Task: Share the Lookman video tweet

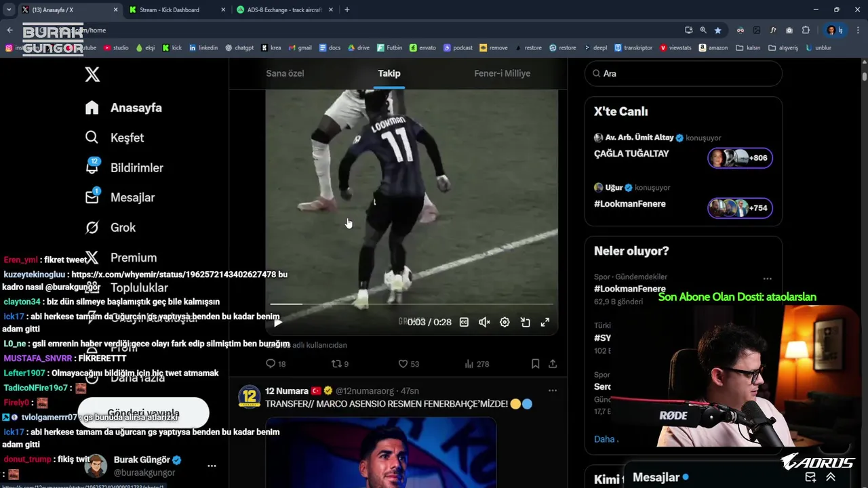Action: point(553,364)
